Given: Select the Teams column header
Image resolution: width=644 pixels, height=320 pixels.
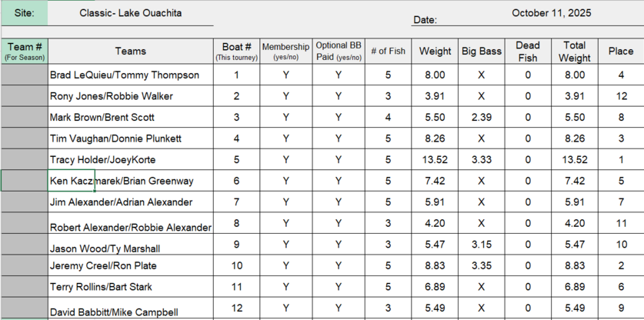Looking at the screenshot, I should click(130, 51).
